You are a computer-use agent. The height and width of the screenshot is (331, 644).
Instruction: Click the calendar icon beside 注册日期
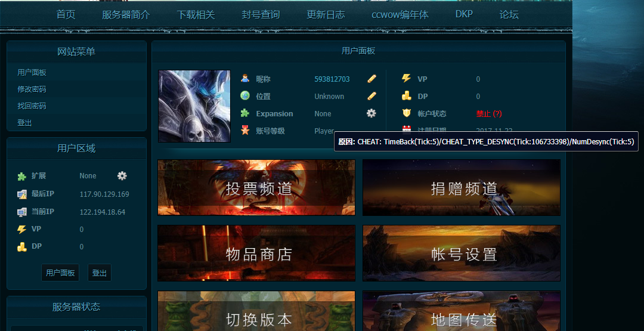click(406, 130)
